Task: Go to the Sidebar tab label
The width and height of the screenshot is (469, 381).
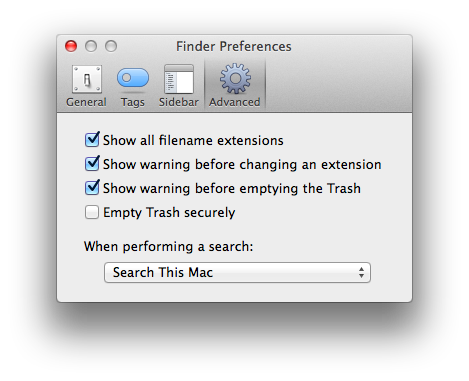Action: coord(179,102)
